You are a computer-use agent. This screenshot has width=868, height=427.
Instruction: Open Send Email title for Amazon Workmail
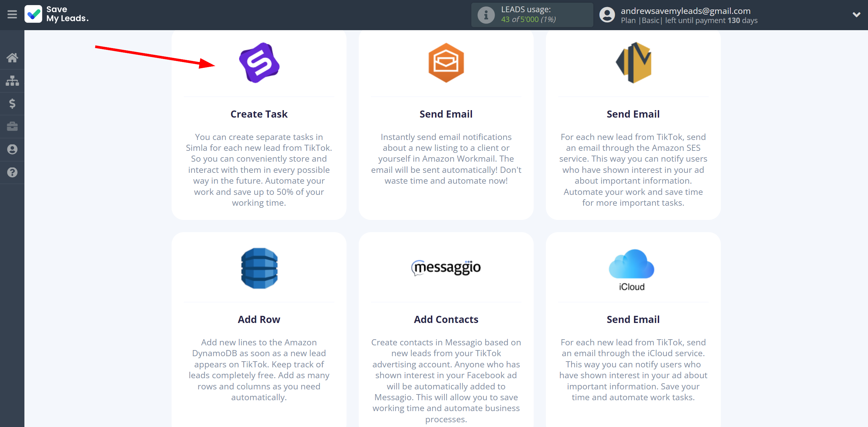pos(446,114)
